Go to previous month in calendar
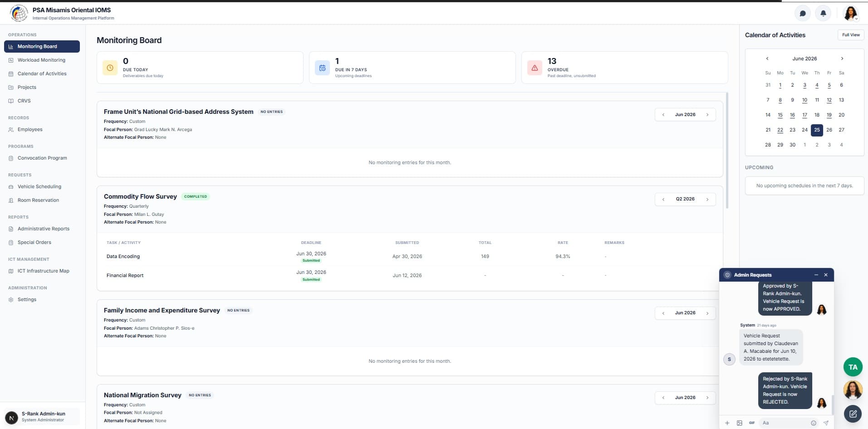 coord(767,58)
